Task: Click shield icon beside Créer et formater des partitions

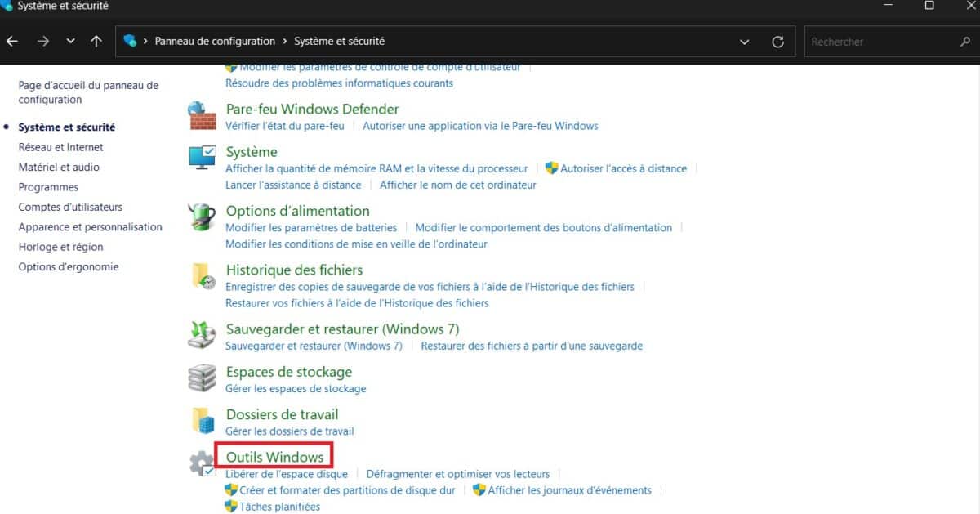Action: click(231, 490)
